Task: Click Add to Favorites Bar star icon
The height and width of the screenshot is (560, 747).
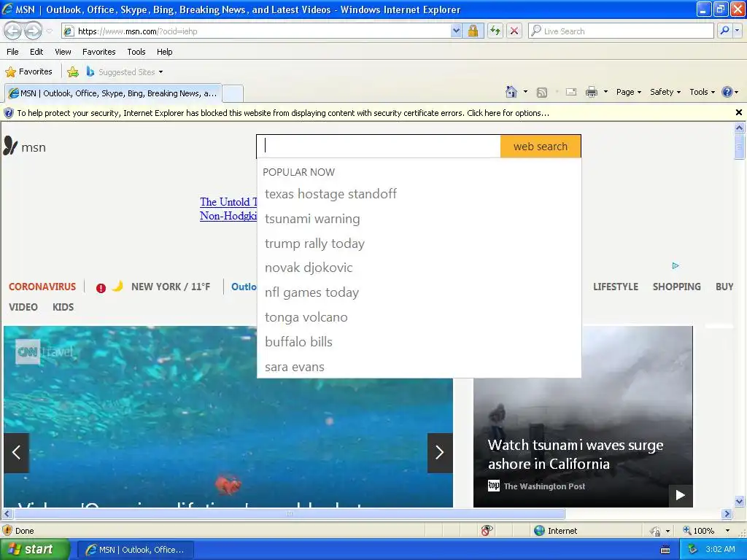Action: pos(73,72)
